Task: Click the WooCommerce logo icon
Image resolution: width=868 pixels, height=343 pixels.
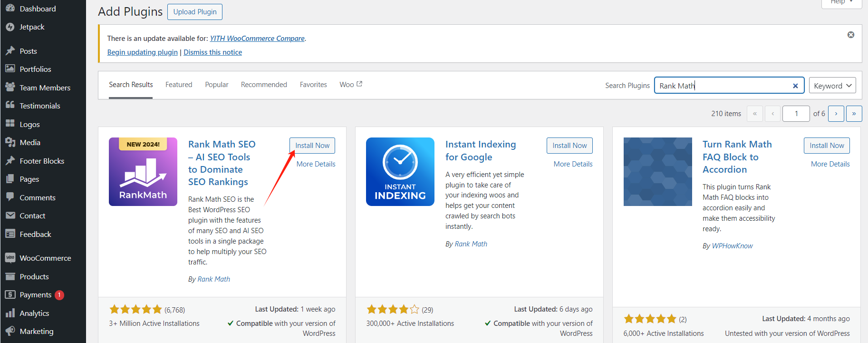Action: point(10,258)
